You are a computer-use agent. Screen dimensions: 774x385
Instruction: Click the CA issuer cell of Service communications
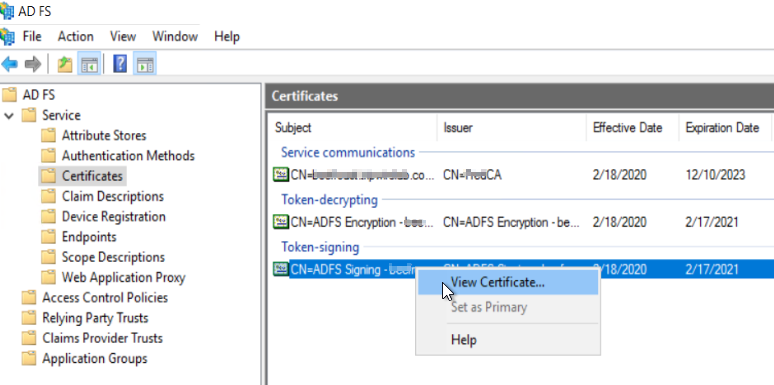472,175
